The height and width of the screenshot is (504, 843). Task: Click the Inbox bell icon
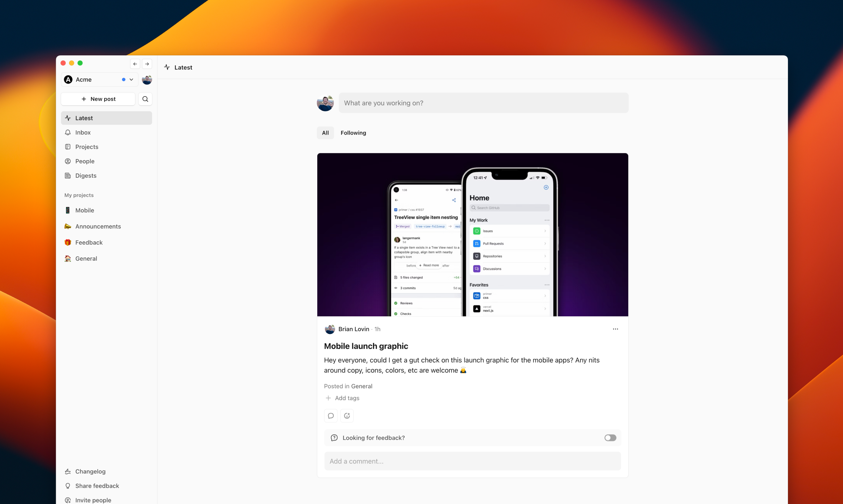tap(68, 132)
